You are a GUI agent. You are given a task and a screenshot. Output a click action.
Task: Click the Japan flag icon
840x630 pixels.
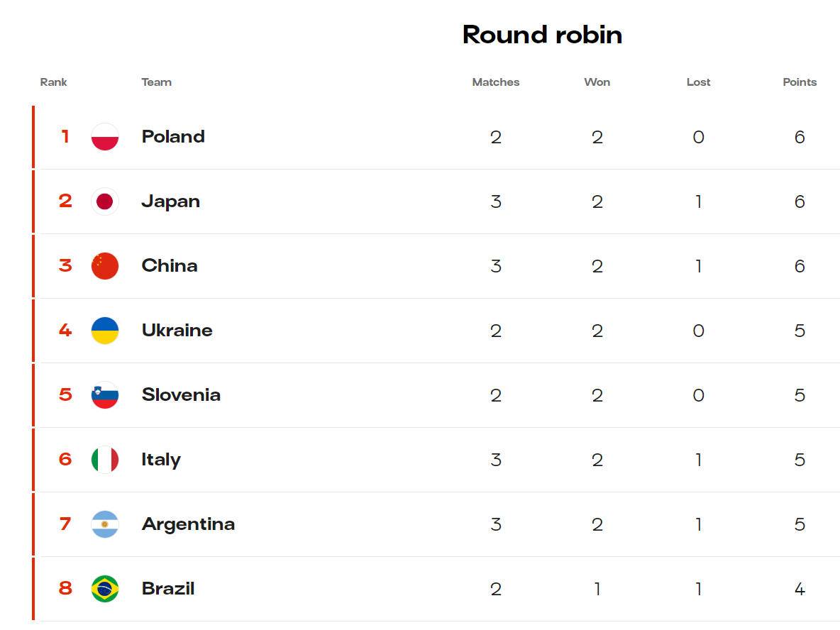point(105,201)
